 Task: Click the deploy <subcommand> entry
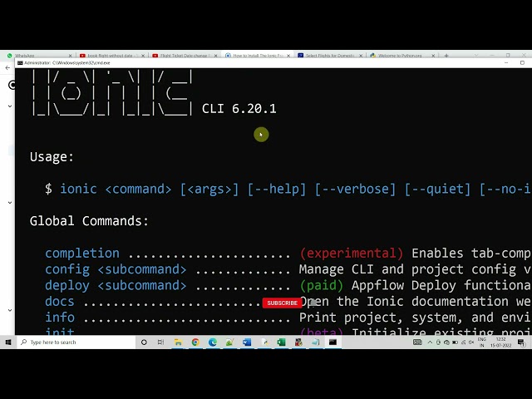(116, 285)
